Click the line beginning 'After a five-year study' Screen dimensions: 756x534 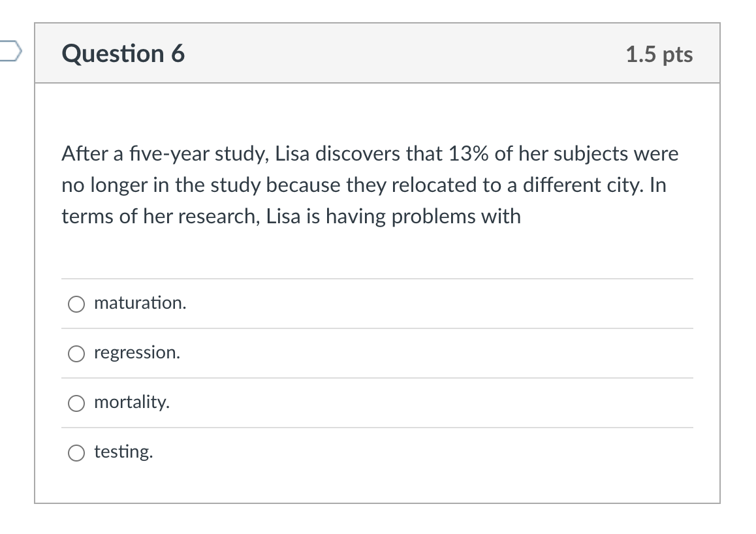(370, 154)
